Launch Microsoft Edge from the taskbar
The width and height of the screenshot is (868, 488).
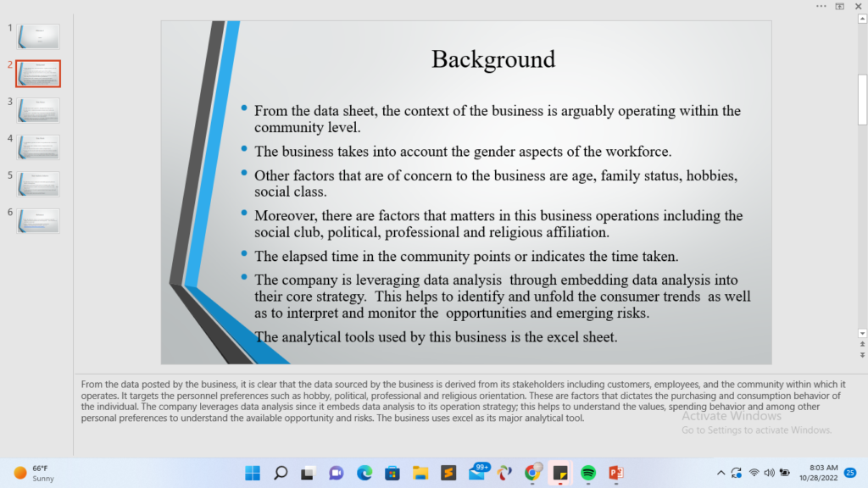coord(364,473)
